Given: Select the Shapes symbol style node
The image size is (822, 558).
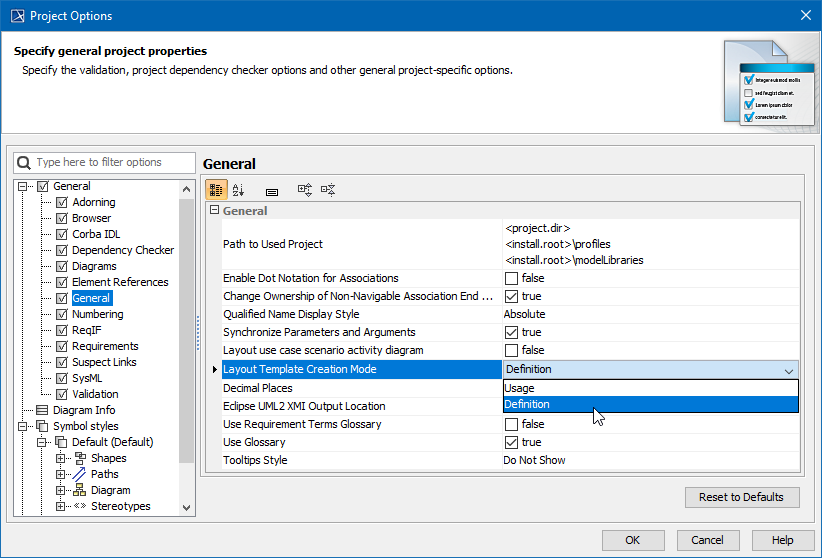Looking at the screenshot, I should pyautogui.click(x=108, y=458).
